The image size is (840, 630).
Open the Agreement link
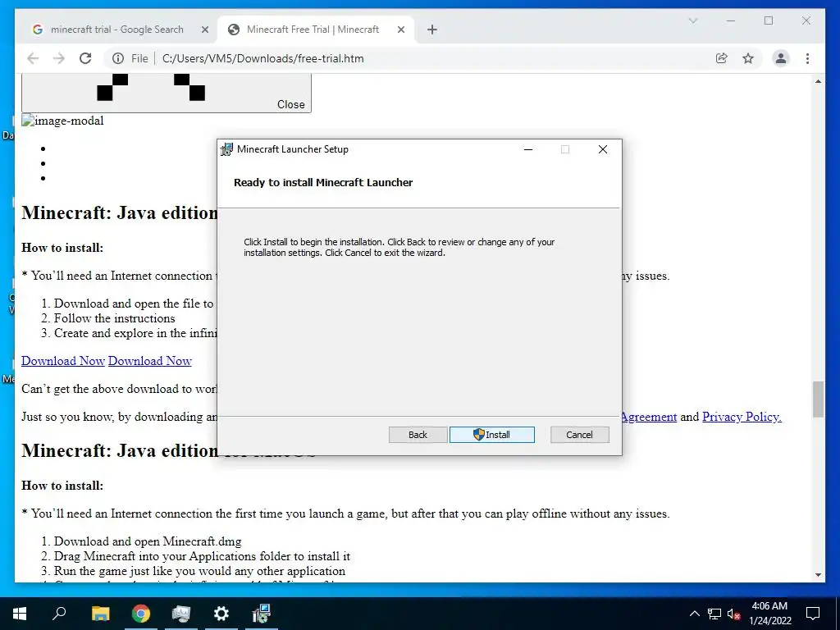[x=650, y=417]
